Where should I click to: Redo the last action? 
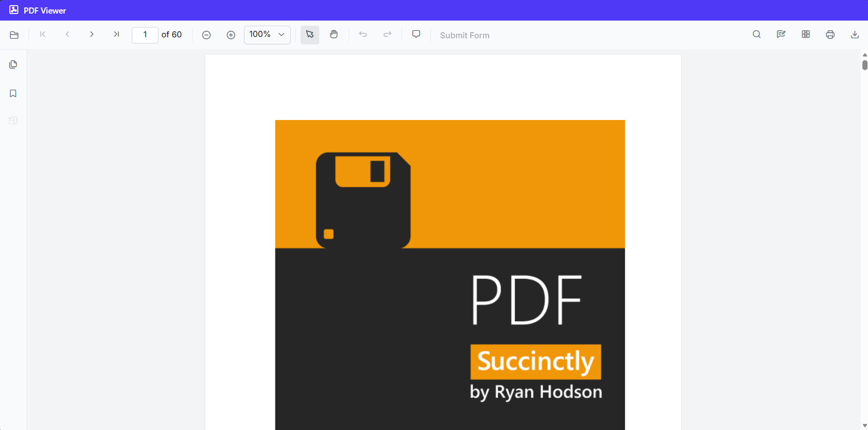387,35
